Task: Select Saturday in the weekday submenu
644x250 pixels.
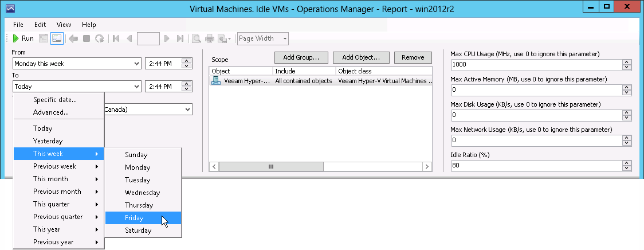Action: (143, 231)
